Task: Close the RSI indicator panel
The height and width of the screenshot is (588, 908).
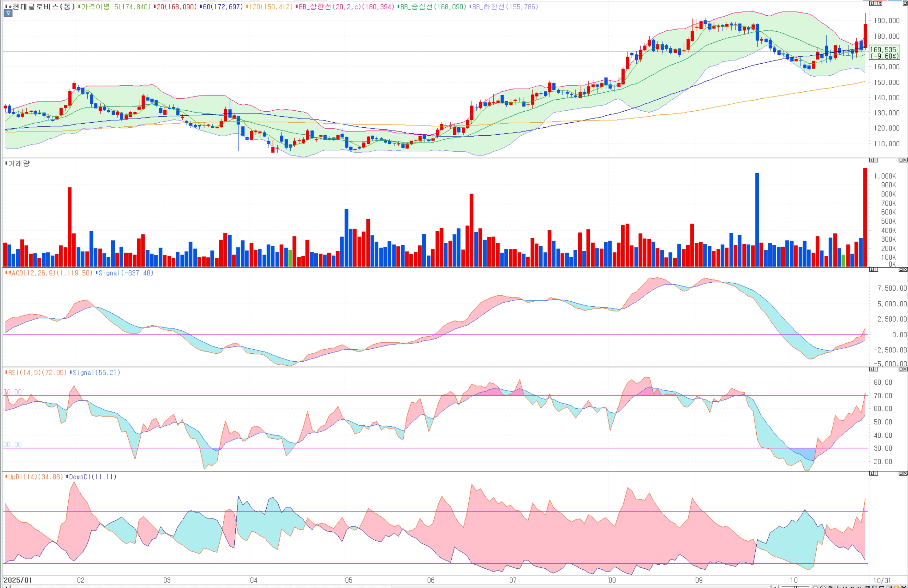Action: tap(905, 369)
